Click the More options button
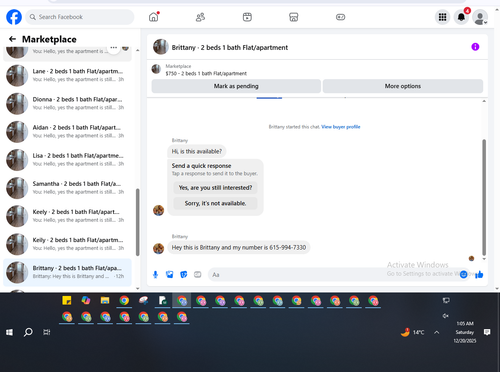The width and height of the screenshot is (500, 372). (403, 86)
